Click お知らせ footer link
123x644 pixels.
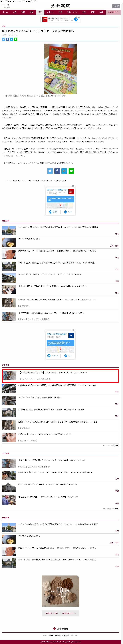[x=74, y=635]
